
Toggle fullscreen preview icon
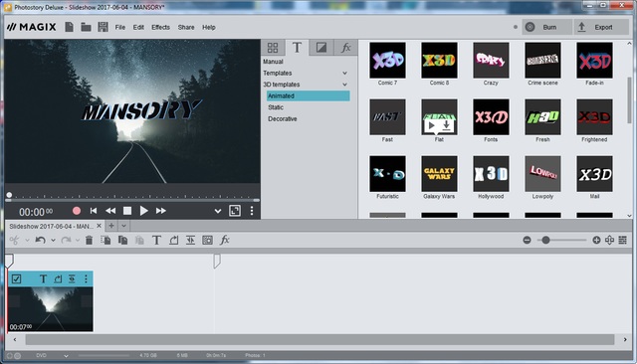coord(235,211)
